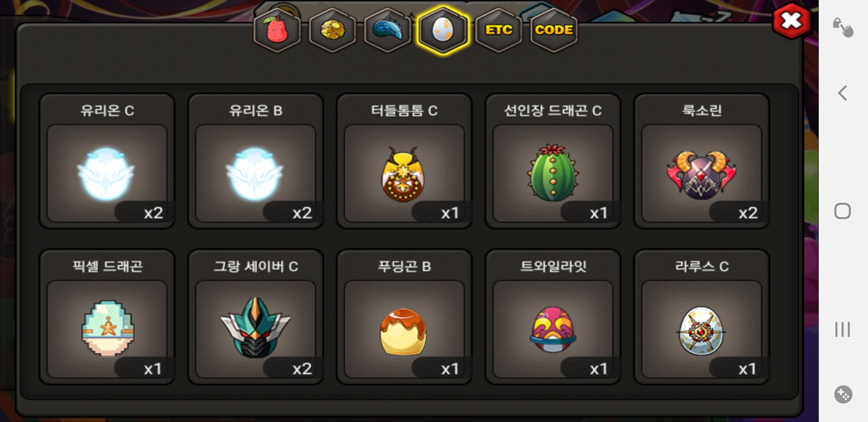Close the inventory with red X
The width and height of the screenshot is (868, 422).
click(791, 21)
